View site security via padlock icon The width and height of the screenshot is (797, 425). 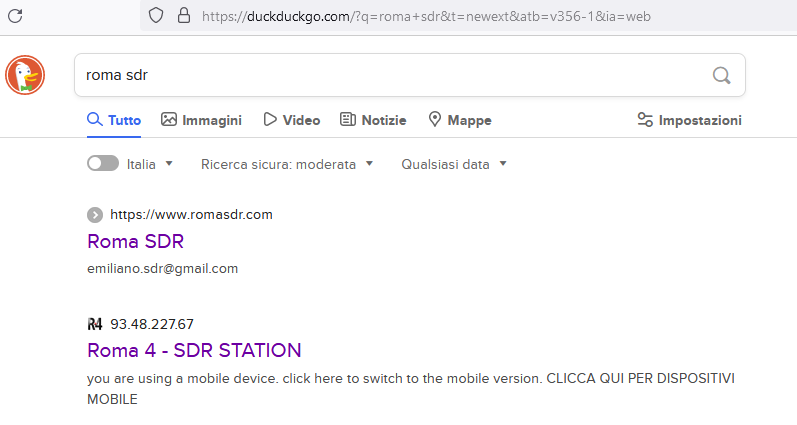(183, 16)
